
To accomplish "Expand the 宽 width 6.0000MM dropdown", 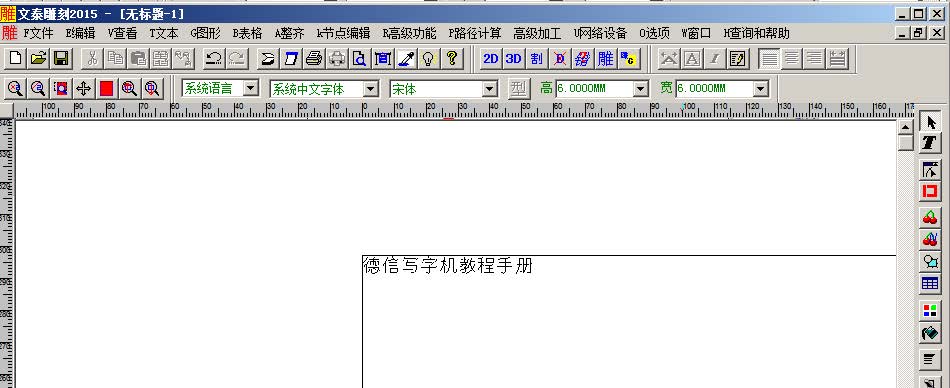I will [x=761, y=89].
